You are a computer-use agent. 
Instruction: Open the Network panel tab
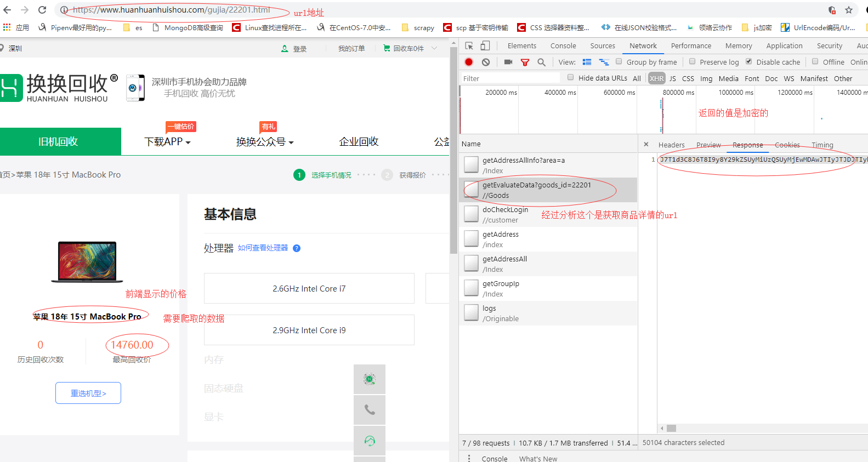(643, 46)
